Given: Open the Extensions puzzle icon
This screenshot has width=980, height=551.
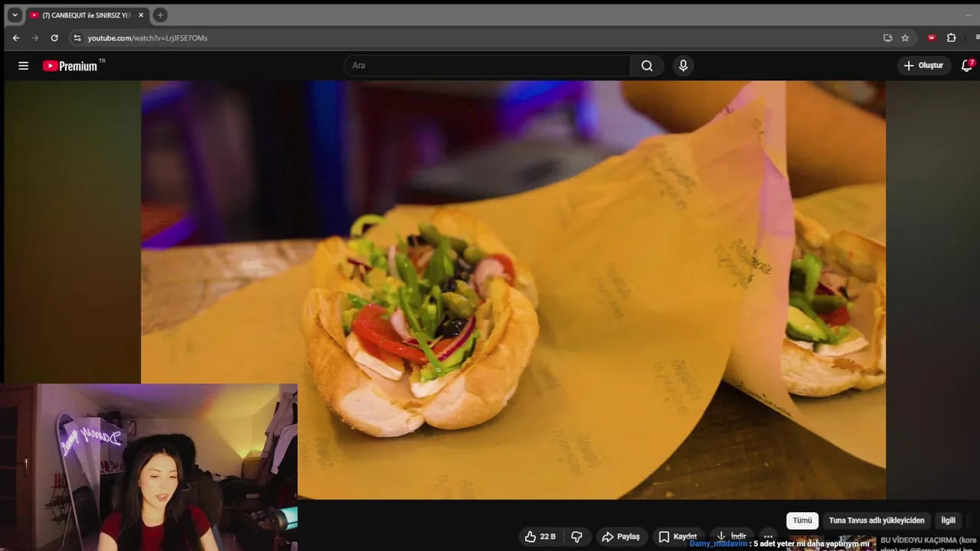Looking at the screenshot, I should tap(952, 37).
